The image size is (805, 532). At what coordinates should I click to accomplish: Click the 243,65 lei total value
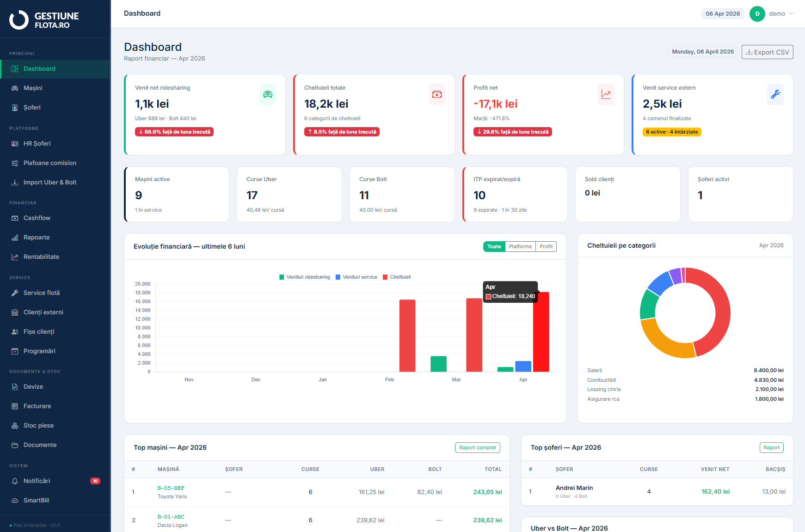(x=487, y=492)
